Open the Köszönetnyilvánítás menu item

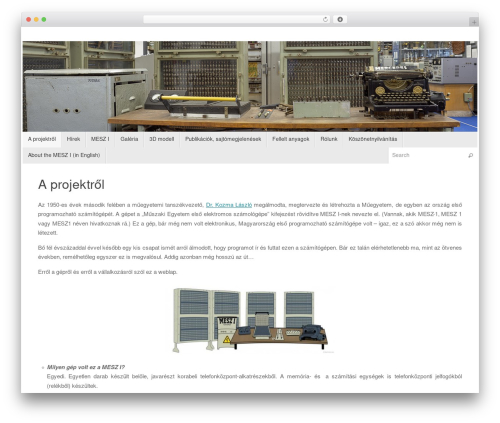pyautogui.click(x=373, y=139)
